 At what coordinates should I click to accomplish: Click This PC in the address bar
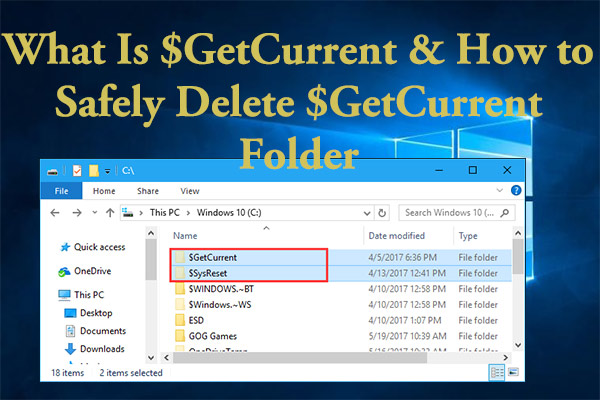pyautogui.click(x=165, y=213)
